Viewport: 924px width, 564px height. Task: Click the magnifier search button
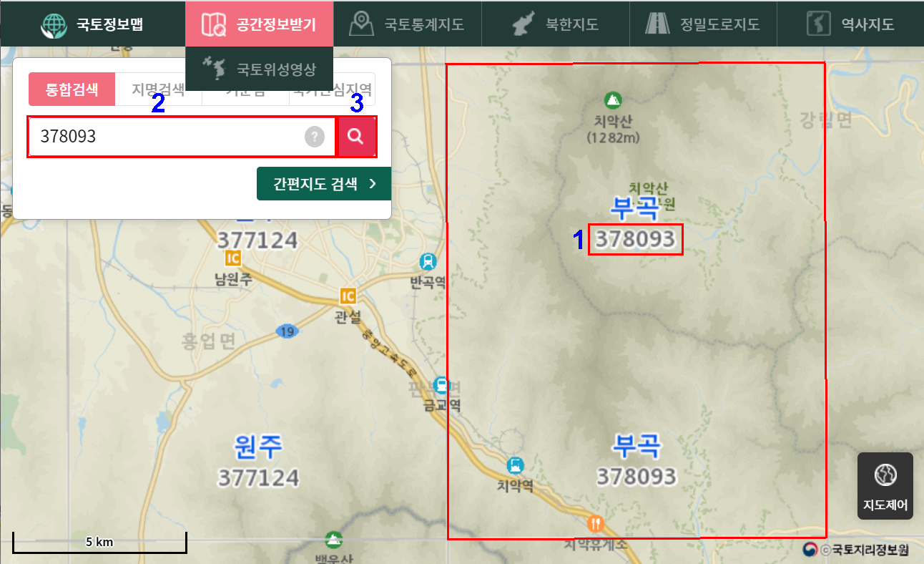pyautogui.click(x=356, y=137)
